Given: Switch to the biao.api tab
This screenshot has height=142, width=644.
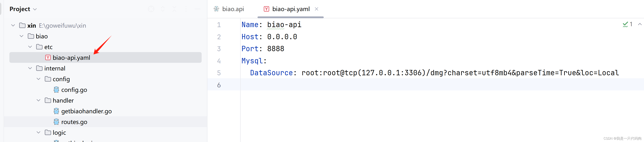Looking at the screenshot, I should [233, 9].
